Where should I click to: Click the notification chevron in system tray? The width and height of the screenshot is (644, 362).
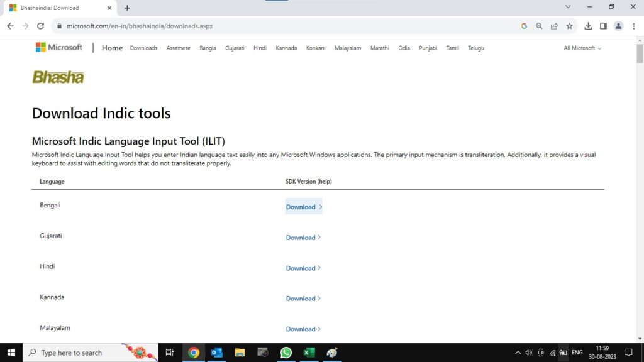(518, 353)
